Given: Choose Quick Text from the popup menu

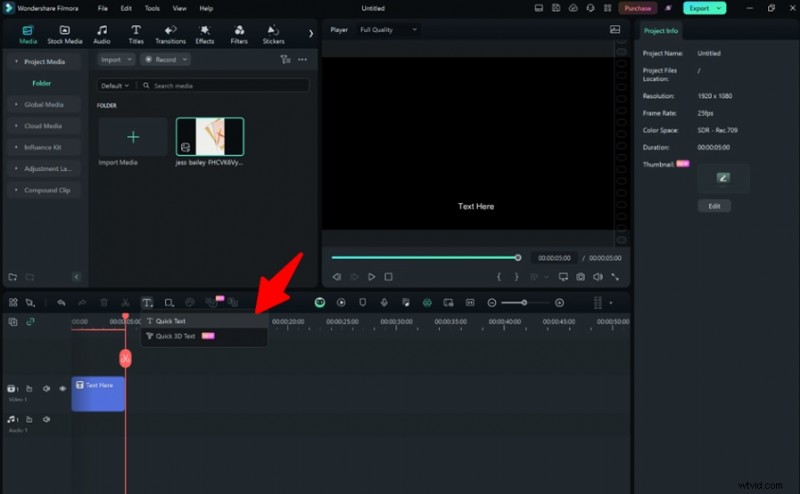Looking at the screenshot, I should (x=170, y=321).
